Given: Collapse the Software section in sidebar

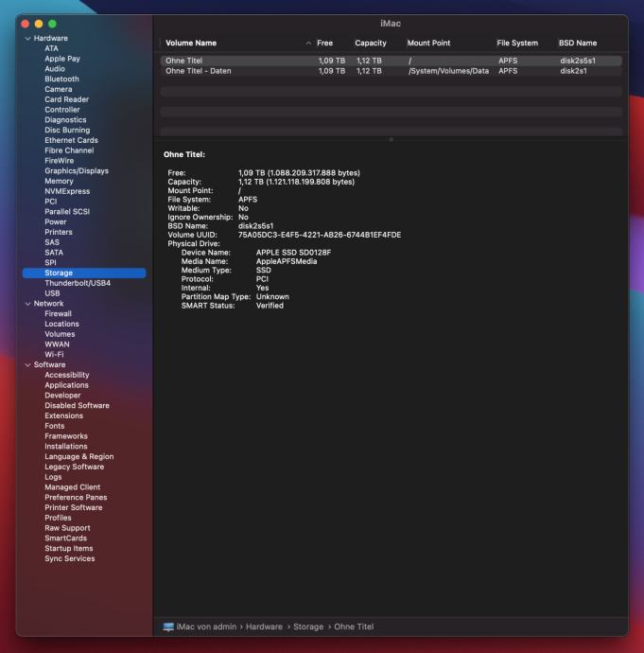Looking at the screenshot, I should coord(26,364).
